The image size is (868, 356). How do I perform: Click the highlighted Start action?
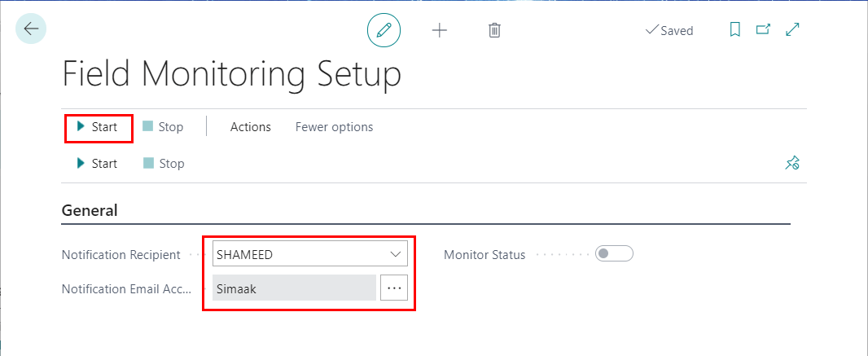98,127
